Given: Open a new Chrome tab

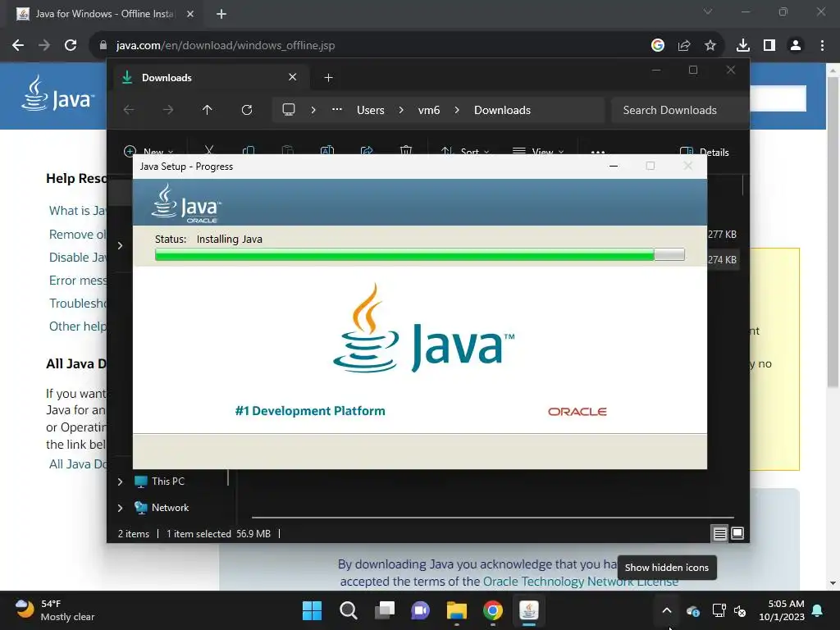Looking at the screenshot, I should [x=221, y=14].
